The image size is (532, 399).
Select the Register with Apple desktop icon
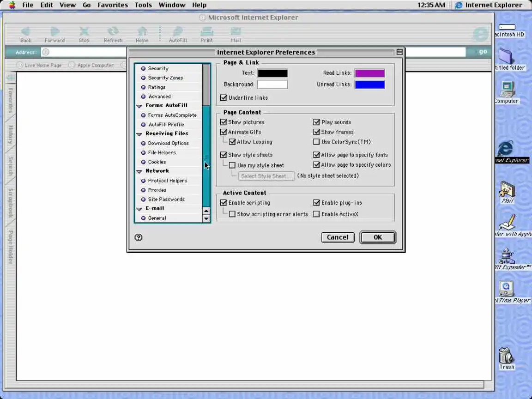tap(507, 223)
